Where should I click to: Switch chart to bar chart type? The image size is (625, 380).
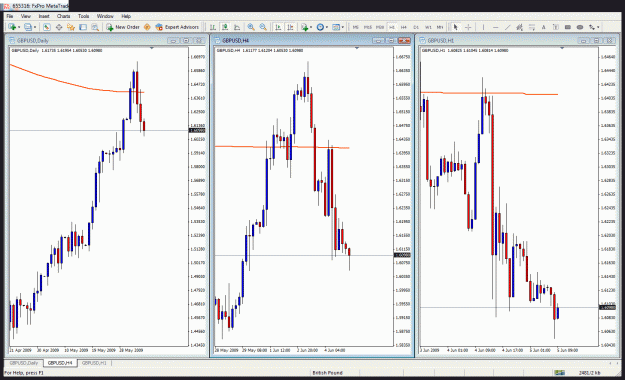coord(213,27)
